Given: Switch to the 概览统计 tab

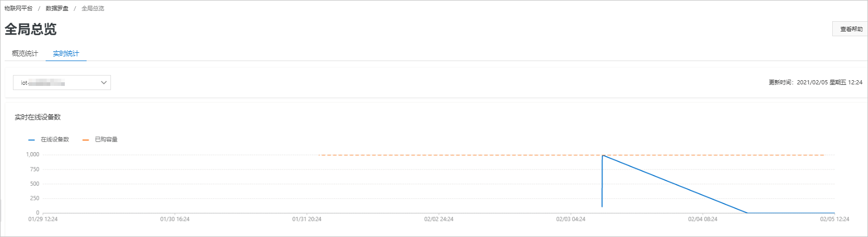Looking at the screenshot, I should pos(25,53).
